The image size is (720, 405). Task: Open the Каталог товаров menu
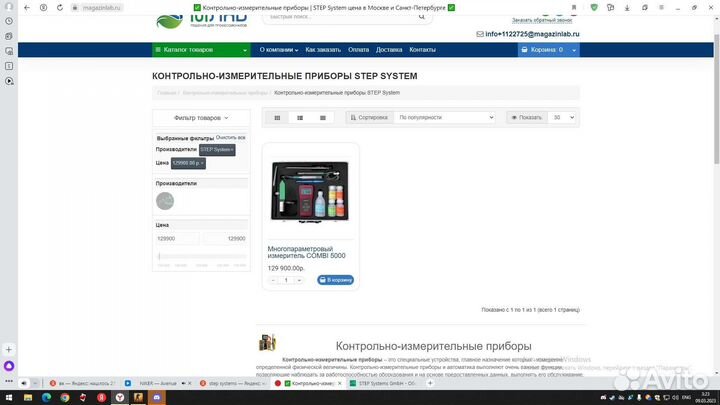coord(200,49)
